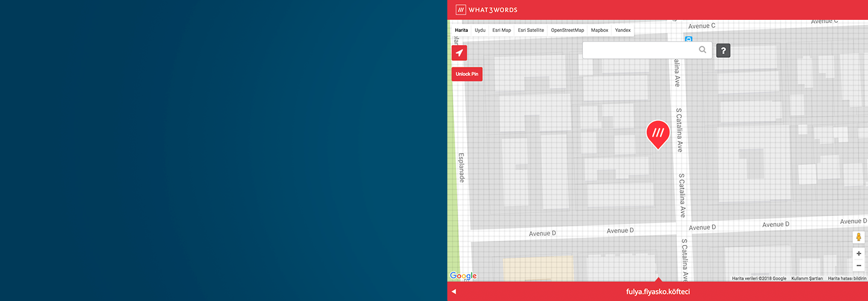Viewport: 868px width, 301px height.
Task: Zoom out on the map
Action: (858, 265)
